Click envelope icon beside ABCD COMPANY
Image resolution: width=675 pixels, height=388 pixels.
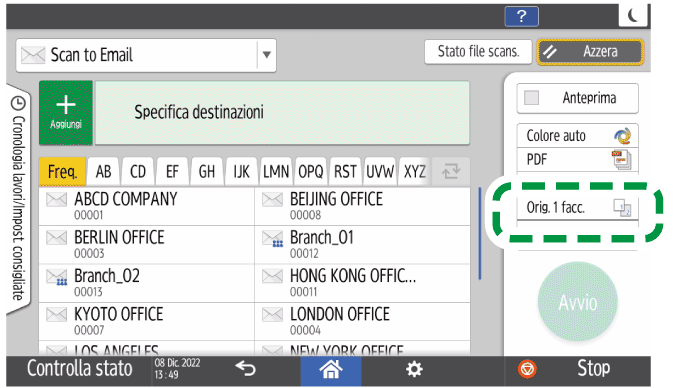coord(56,199)
